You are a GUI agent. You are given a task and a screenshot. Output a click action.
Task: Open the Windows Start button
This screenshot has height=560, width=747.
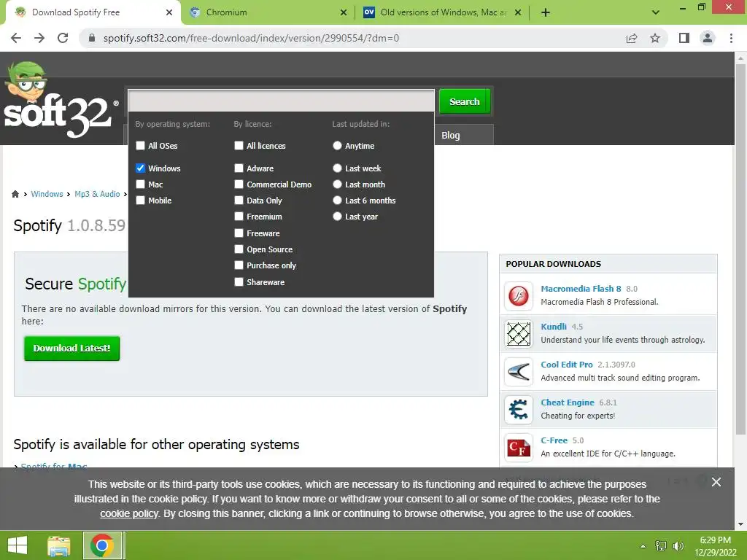click(18, 545)
